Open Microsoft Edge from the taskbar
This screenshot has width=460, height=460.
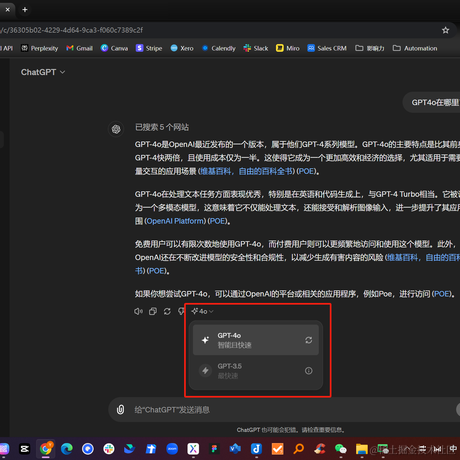coord(67,449)
